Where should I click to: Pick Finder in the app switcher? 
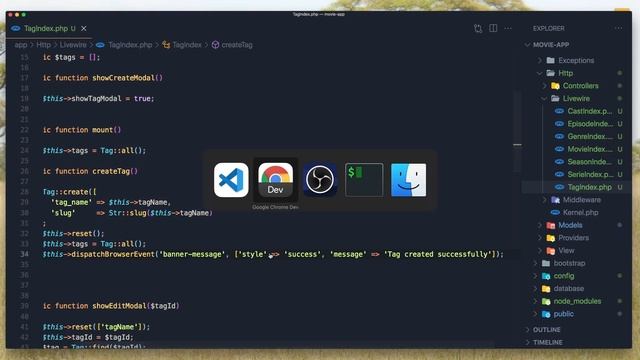tap(409, 180)
